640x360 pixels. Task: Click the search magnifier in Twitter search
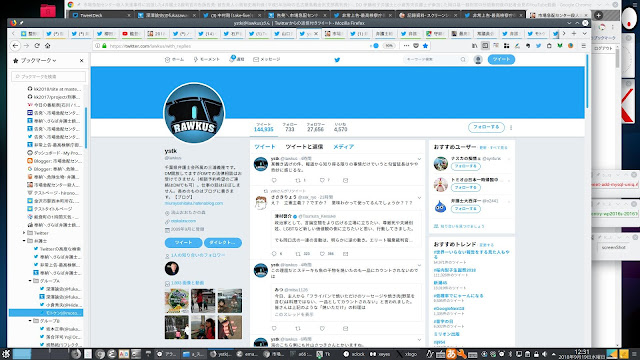pos(463,60)
